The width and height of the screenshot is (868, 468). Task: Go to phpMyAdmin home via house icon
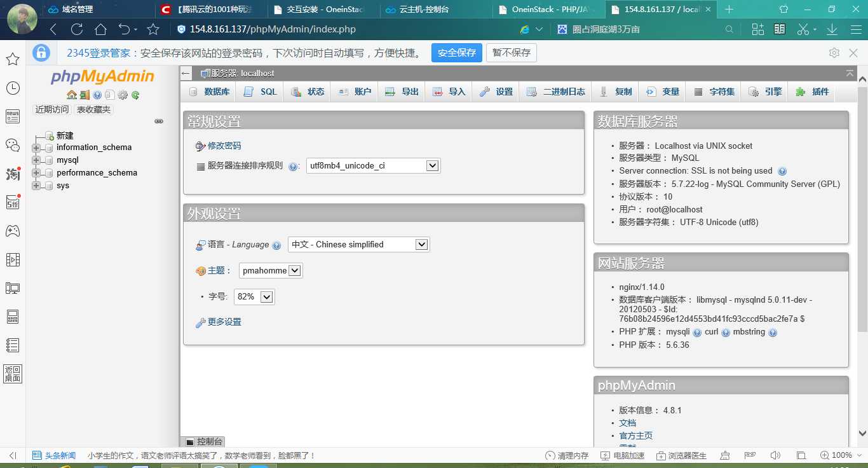pyautogui.click(x=72, y=95)
